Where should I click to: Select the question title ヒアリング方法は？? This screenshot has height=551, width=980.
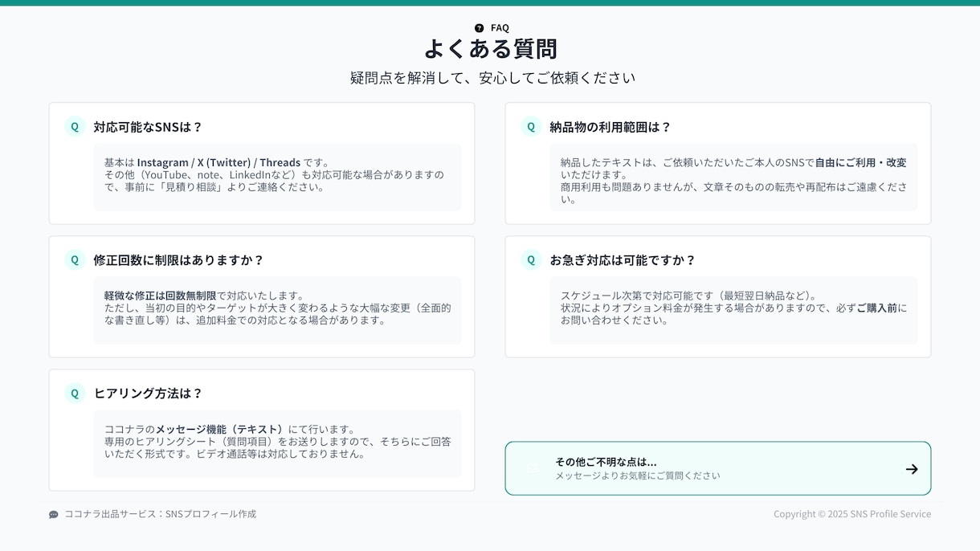coord(148,394)
